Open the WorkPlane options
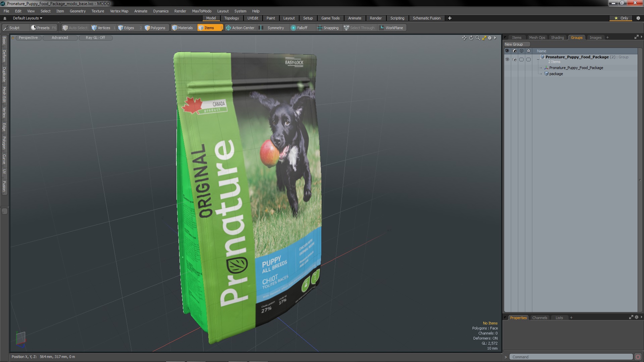 [x=391, y=28]
